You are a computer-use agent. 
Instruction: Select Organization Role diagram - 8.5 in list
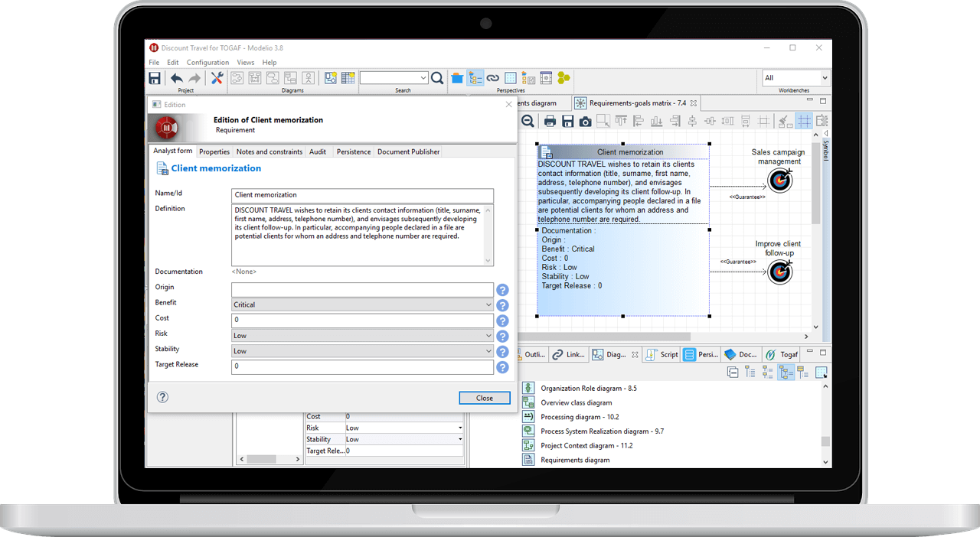(x=588, y=389)
